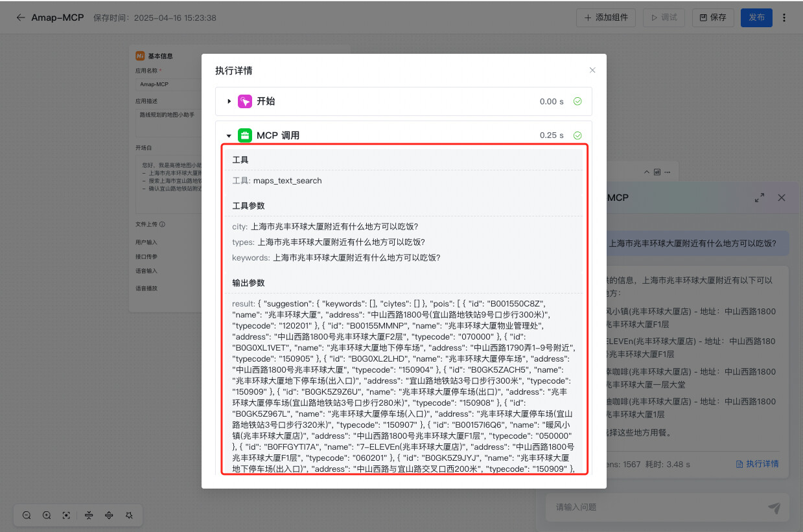Viewport: 803px width, 532px height.
Task: Zoom out the canvas
Action: point(27,515)
